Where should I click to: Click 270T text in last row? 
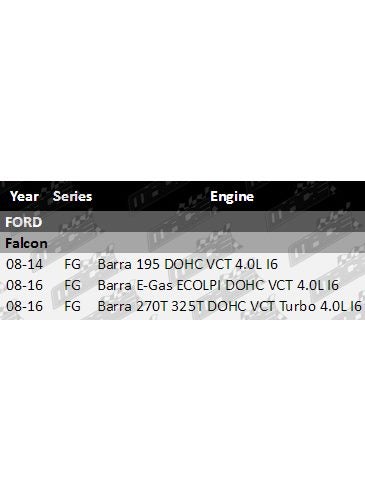(151, 306)
